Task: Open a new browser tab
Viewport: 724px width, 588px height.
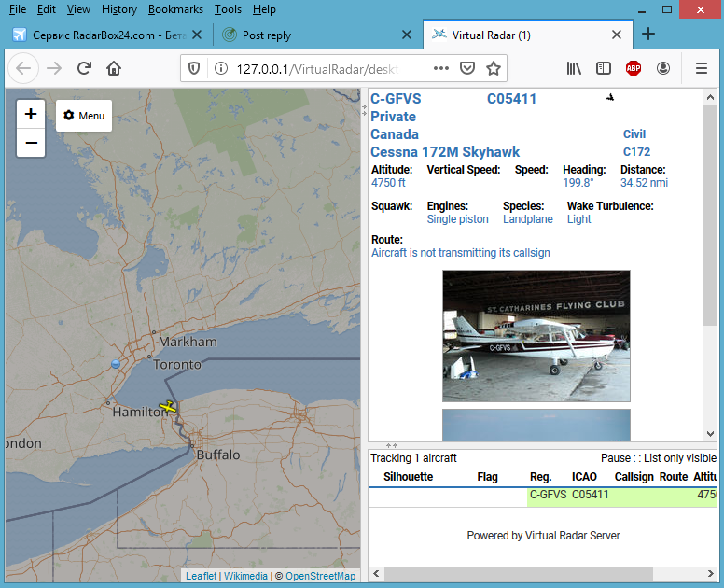Action: click(x=648, y=34)
